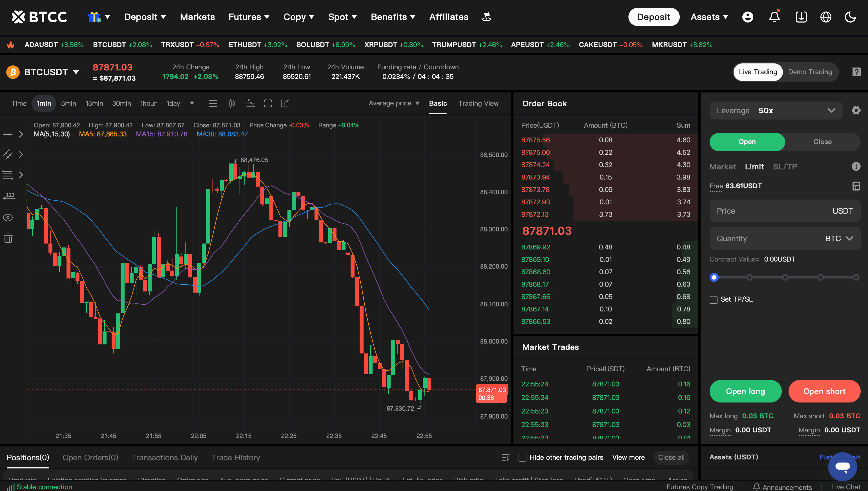Switch to Trading View chart tab
Image resolution: width=868 pixels, height=491 pixels.
tap(478, 103)
